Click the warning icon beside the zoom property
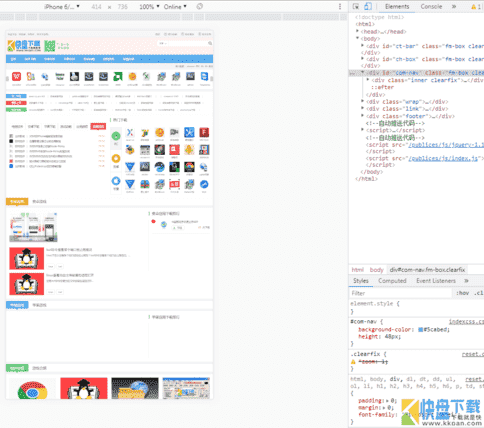484x428 pixels. coord(353,362)
